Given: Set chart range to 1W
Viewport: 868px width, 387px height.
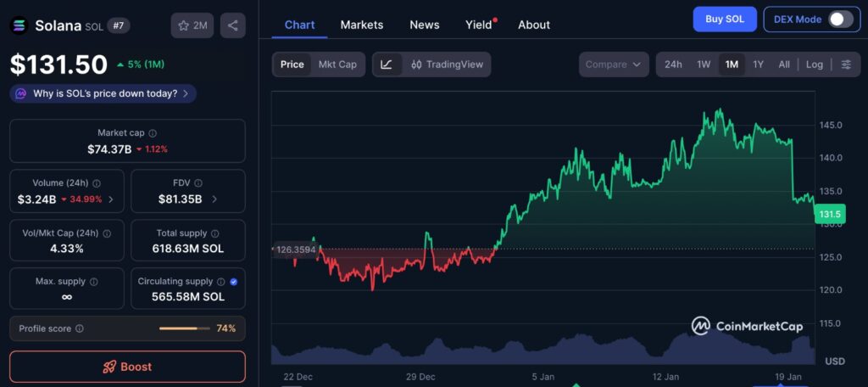Looking at the screenshot, I should pyautogui.click(x=704, y=64).
